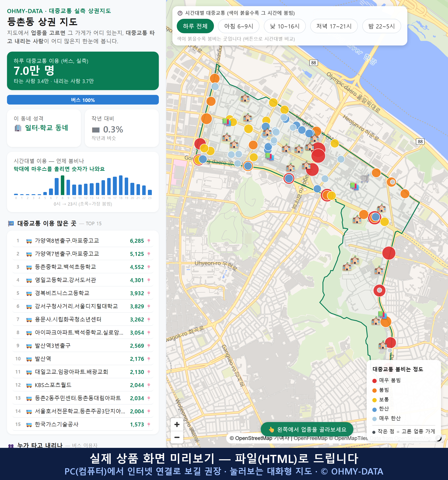Click the 매우 한산 light-blue legend swatch
The width and height of the screenshot is (448, 480).
[374, 419]
